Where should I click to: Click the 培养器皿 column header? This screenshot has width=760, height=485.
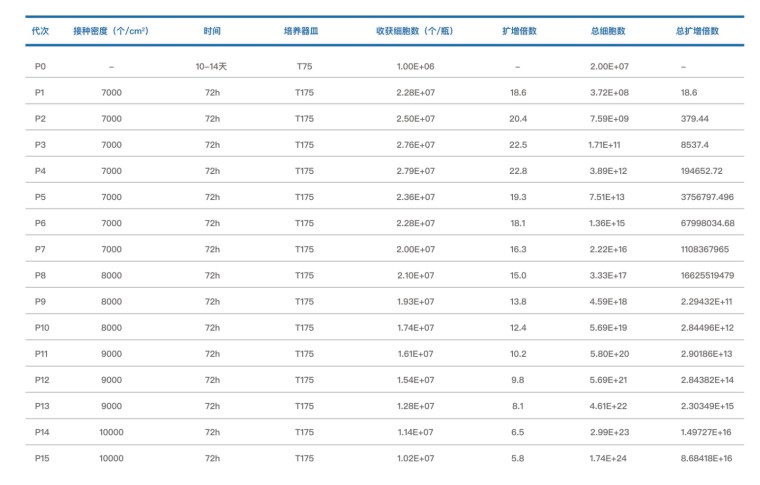(304, 31)
